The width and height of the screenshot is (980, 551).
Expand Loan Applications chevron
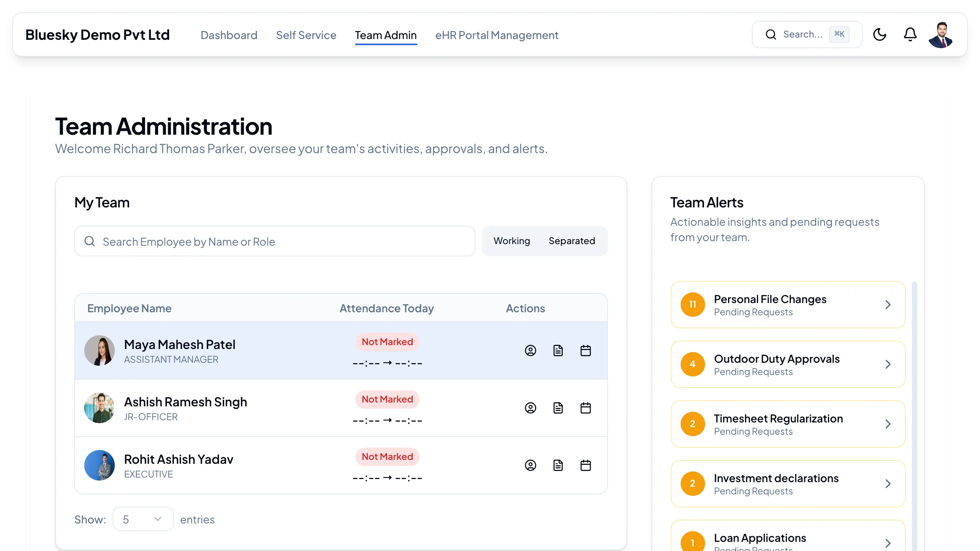coord(888,543)
